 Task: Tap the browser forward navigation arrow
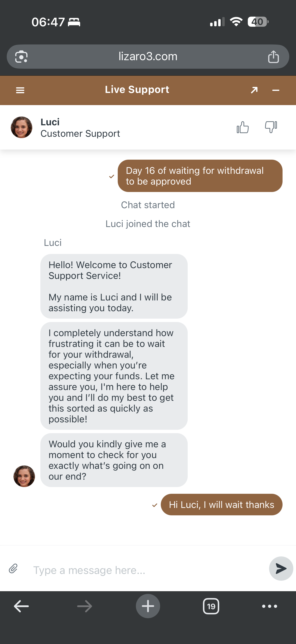(85, 606)
